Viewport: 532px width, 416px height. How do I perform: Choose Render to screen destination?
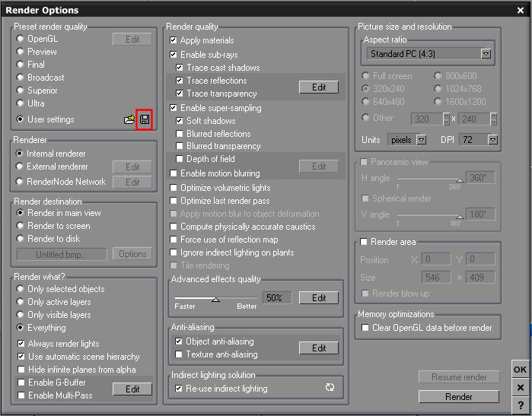click(x=20, y=225)
